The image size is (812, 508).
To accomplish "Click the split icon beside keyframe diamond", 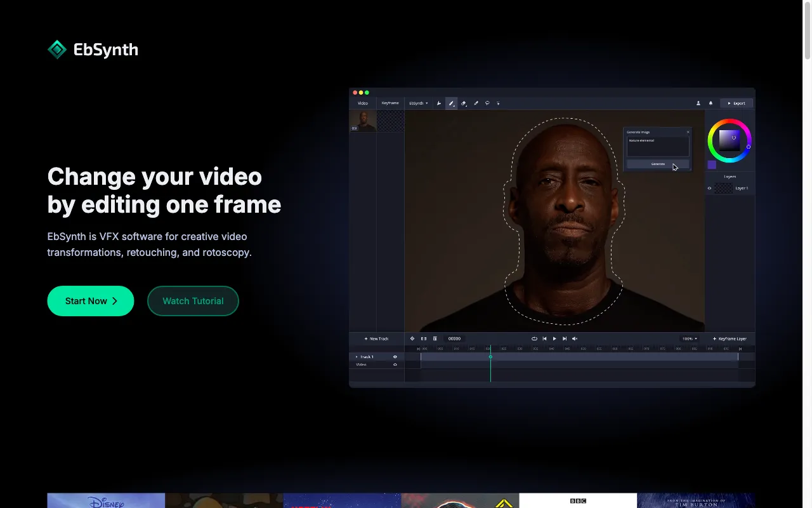I will 424,338.
